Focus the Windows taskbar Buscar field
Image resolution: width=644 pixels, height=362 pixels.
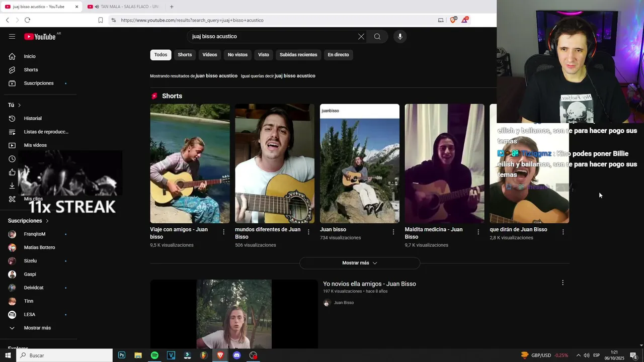[x=64, y=355]
